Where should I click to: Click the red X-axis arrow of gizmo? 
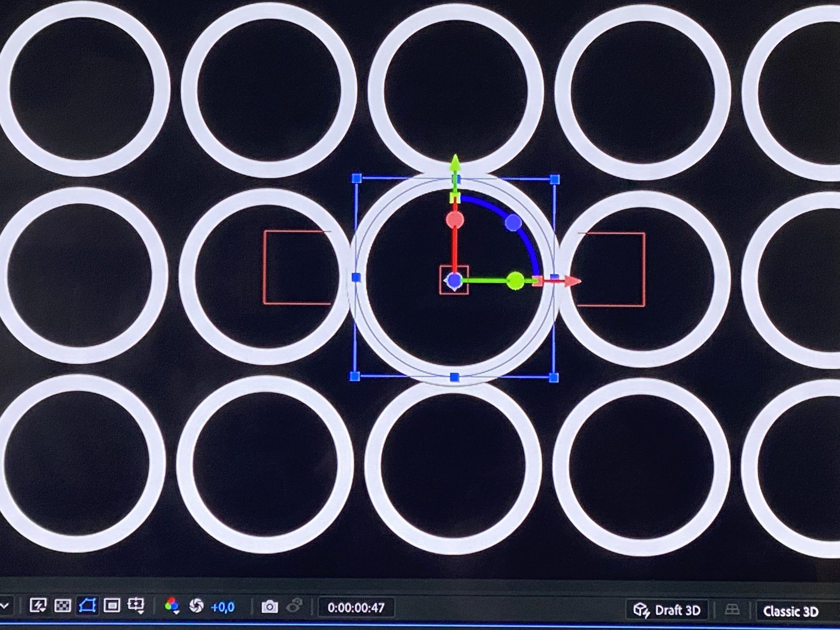(571, 281)
